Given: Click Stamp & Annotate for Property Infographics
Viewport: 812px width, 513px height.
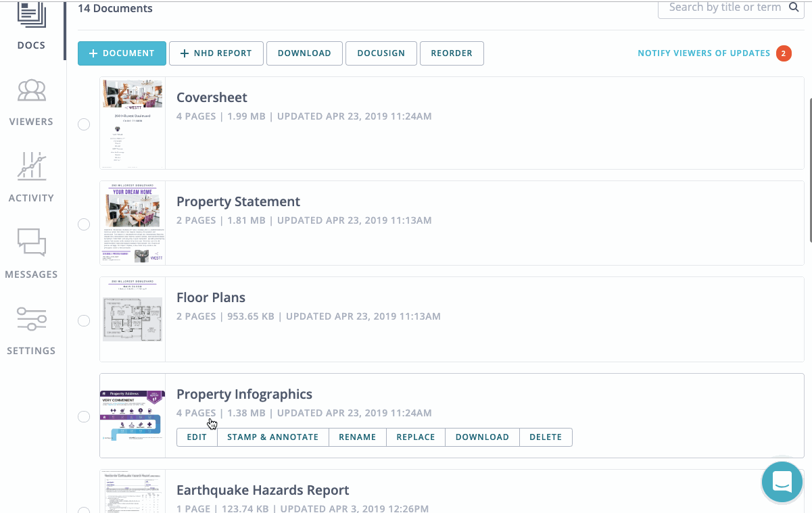Looking at the screenshot, I should click(x=272, y=437).
